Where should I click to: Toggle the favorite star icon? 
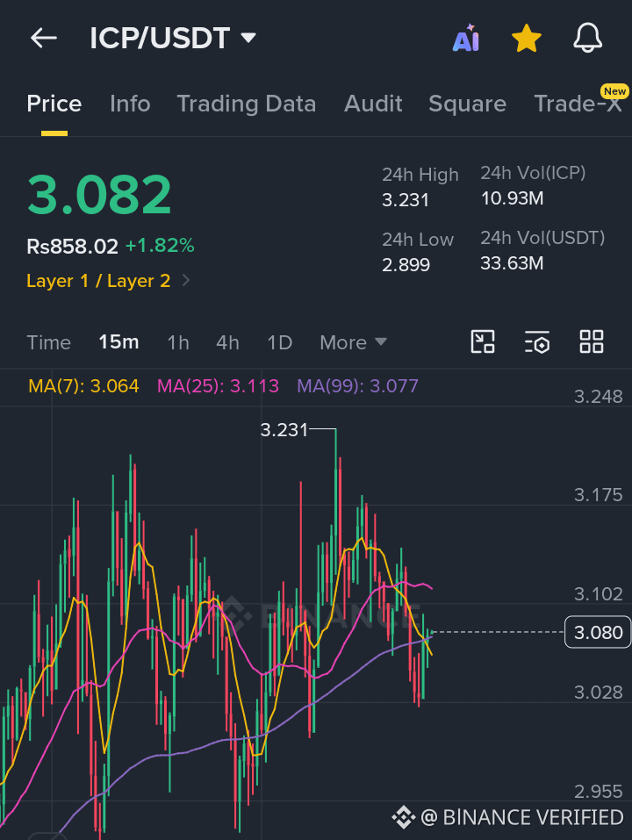click(527, 38)
